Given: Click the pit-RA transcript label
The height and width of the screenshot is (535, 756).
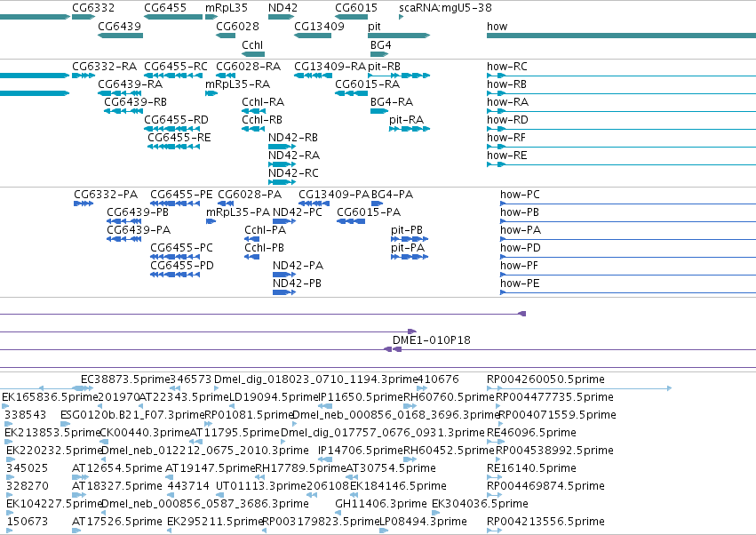Looking at the screenshot, I should (407, 120).
